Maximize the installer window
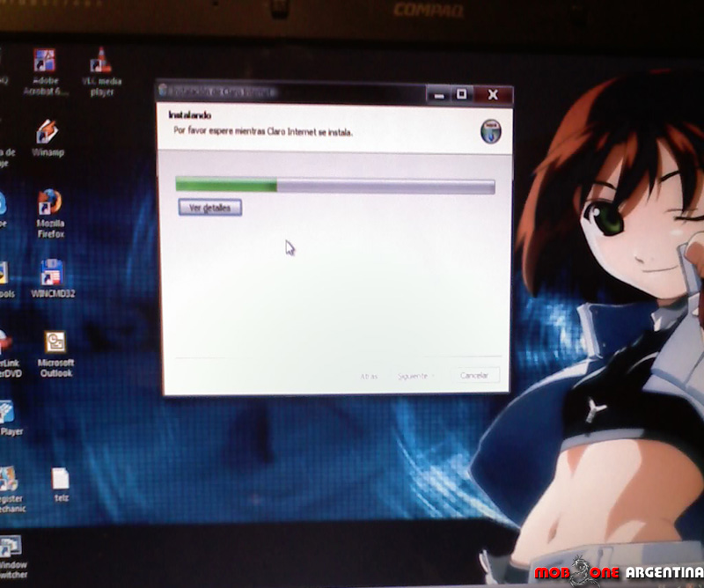Image resolution: width=704 pixels, height=588 pixels. (x=461, y=93)
